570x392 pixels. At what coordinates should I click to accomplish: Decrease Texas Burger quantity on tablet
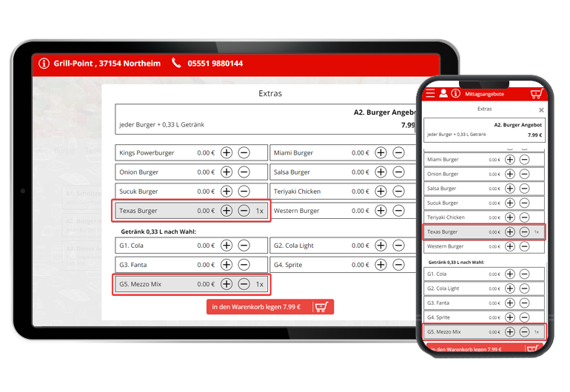click(244, 210)
